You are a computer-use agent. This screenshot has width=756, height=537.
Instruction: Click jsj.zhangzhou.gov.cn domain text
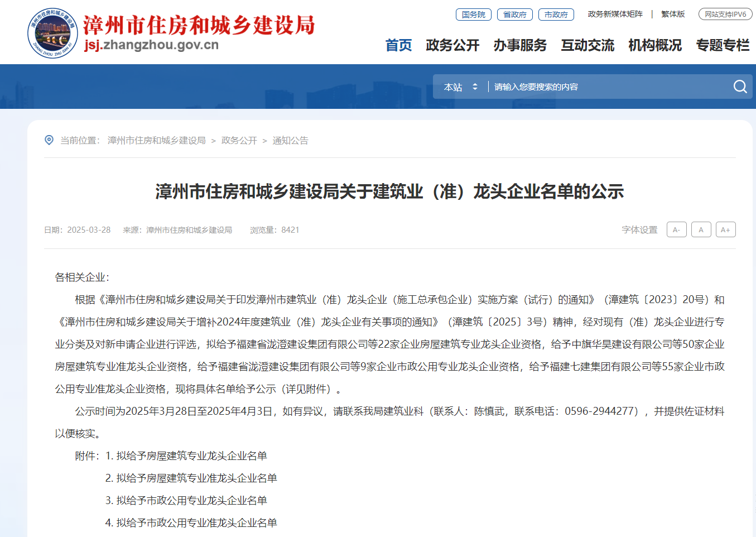[152, 45]
